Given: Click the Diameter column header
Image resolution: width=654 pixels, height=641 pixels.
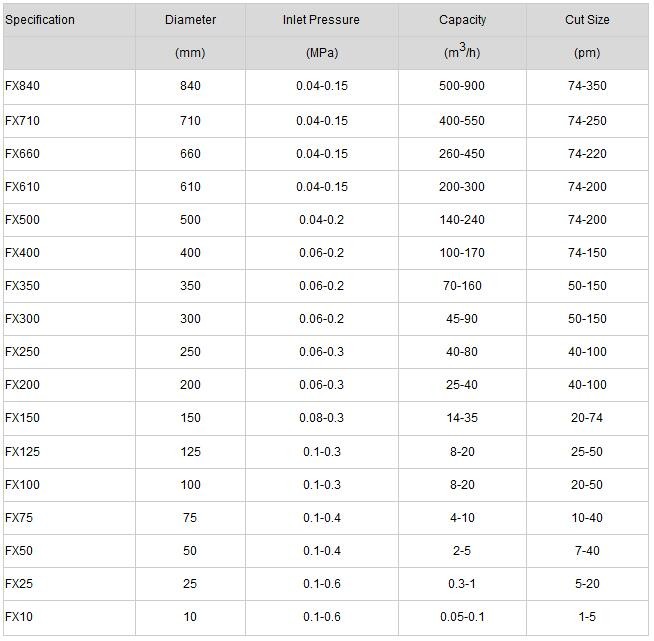Looking at the screenshot, I should pos(190,20).
